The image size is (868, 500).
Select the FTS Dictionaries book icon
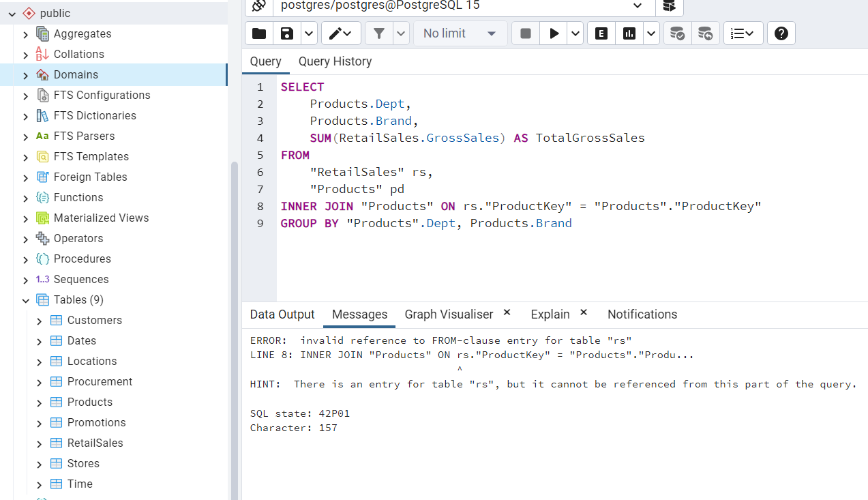pyautogui.click(x=42, y=115)
